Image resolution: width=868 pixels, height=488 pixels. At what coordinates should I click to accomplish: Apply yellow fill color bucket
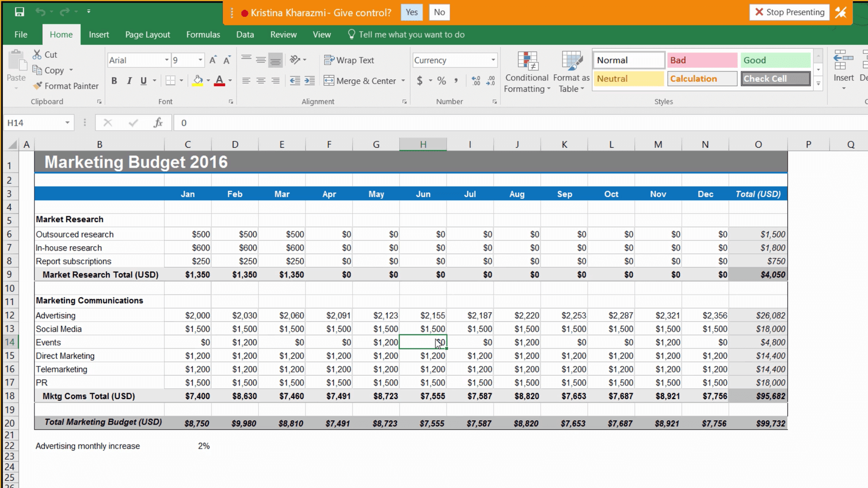point(198,81)
